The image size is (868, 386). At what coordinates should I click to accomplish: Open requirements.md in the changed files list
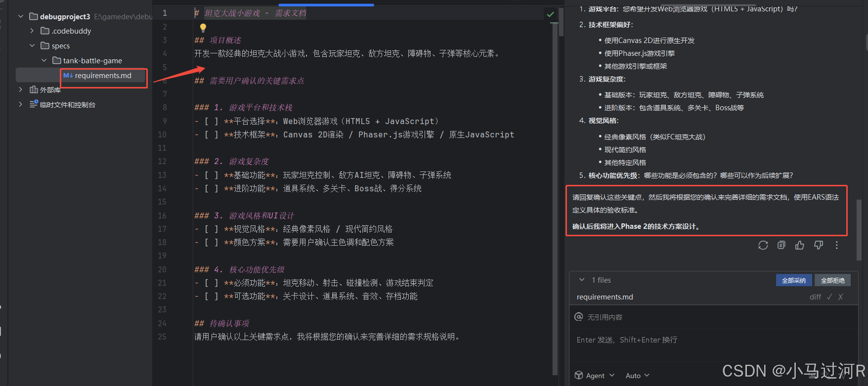tap(605, 297)
